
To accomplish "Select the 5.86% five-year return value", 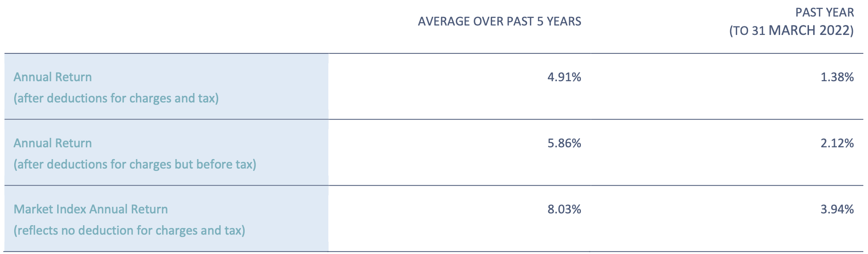I will (x=564, y=143).
